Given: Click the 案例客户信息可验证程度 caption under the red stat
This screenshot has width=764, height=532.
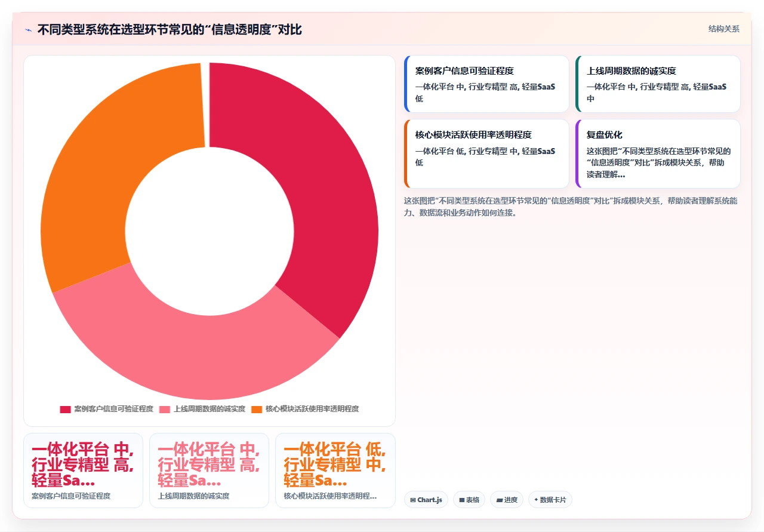Looking at the screenshot, I should point(71,496).
